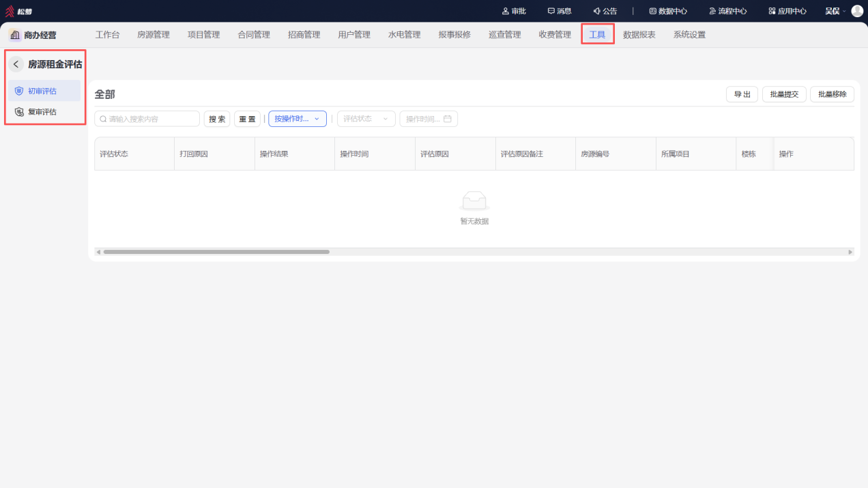This screenshot has height=488, width=868.
Task: Open the 操作时间 date picker
Action: coord(429,119)
